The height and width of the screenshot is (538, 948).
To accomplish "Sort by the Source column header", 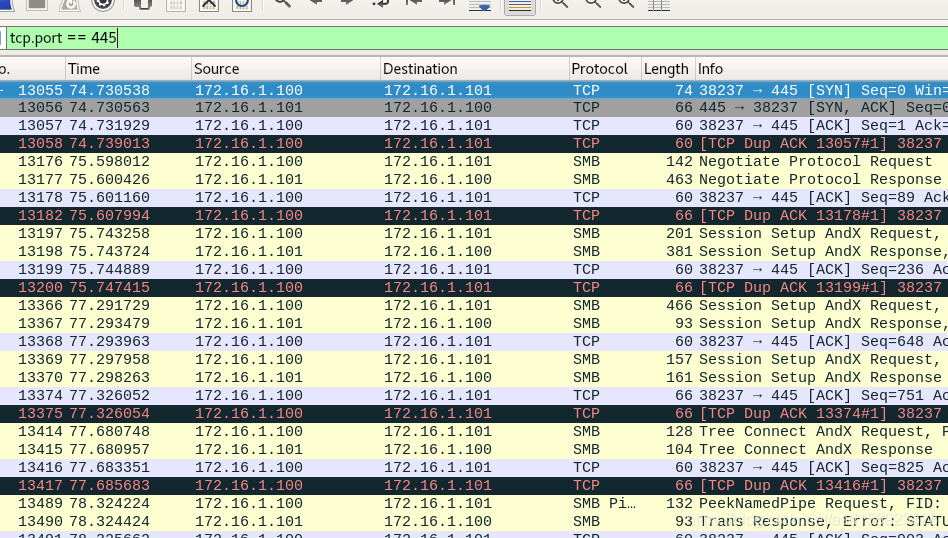I will (x=286, y=69).
